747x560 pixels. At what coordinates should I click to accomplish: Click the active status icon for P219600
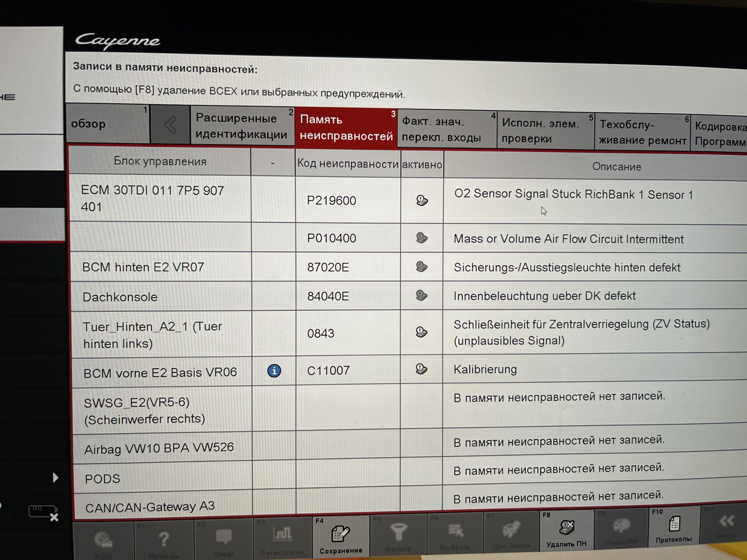422,201
